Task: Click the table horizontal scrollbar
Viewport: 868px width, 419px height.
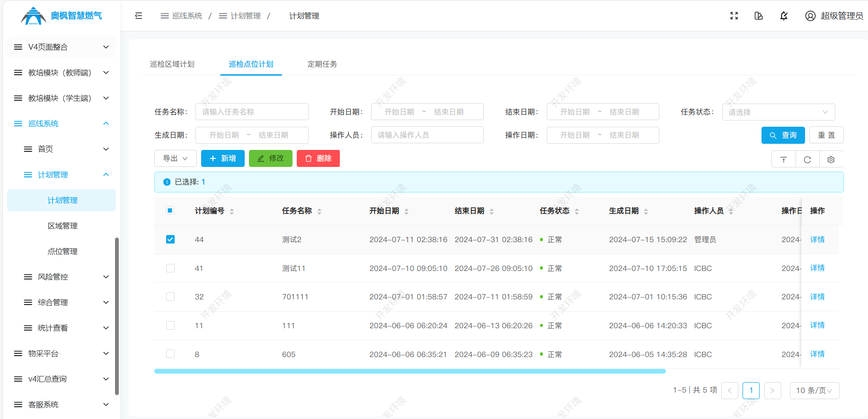Action: pyautogui.click(x=410, y=371)
